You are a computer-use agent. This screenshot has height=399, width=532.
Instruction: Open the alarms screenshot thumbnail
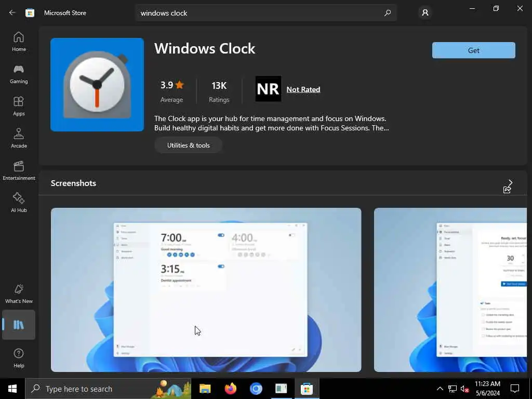206,290
